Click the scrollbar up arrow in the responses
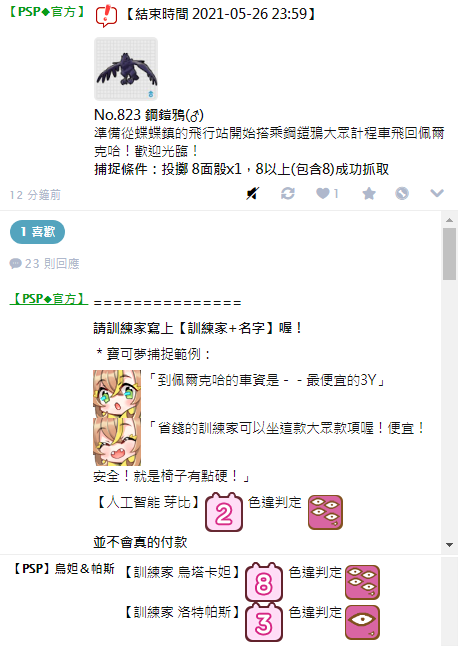Viewport: 458px width, 646px height. pyautogui.click(x=449, y=220)
